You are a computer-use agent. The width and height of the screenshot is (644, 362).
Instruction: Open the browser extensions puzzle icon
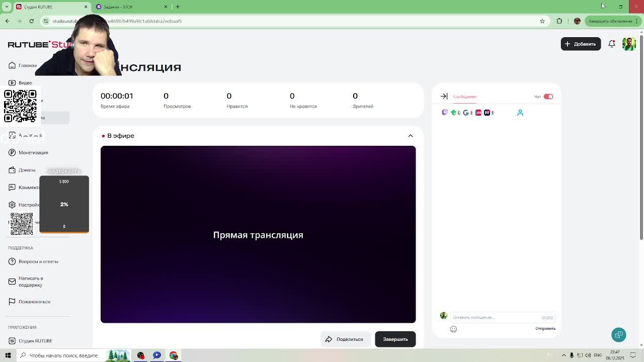pos(559,21)
